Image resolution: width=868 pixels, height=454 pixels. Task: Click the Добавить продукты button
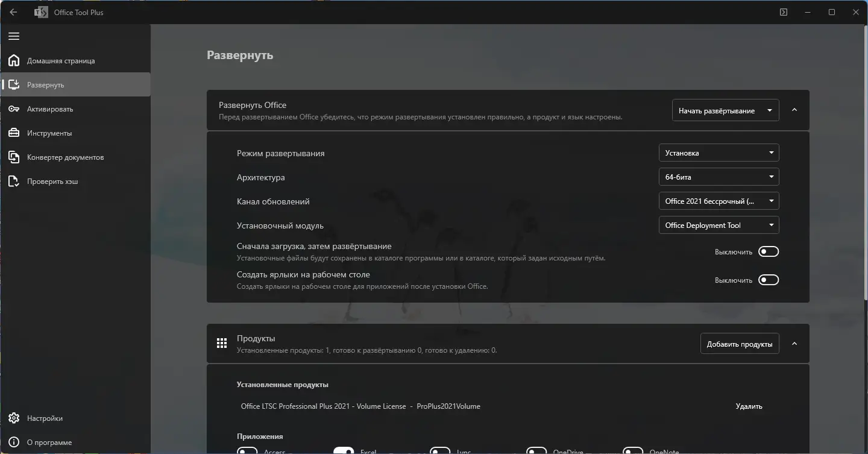tap(740, 344)
